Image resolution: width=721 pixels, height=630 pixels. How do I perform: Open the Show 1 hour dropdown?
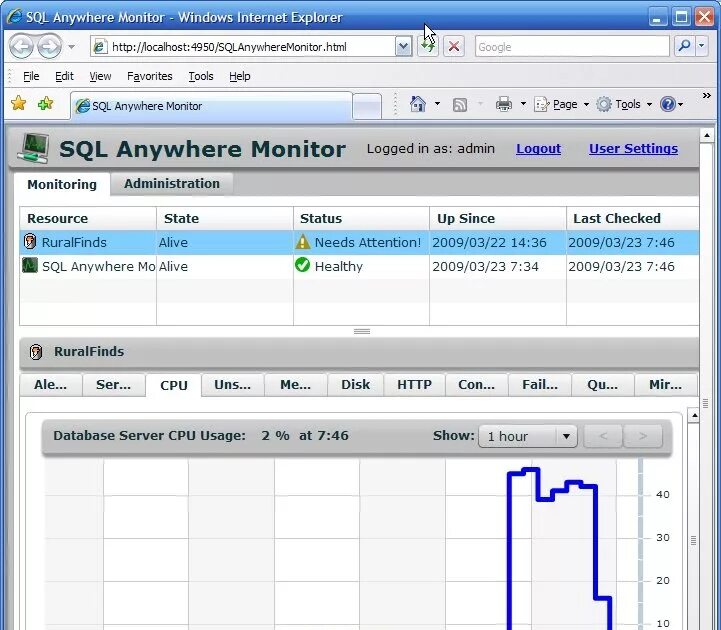[528, 436]
